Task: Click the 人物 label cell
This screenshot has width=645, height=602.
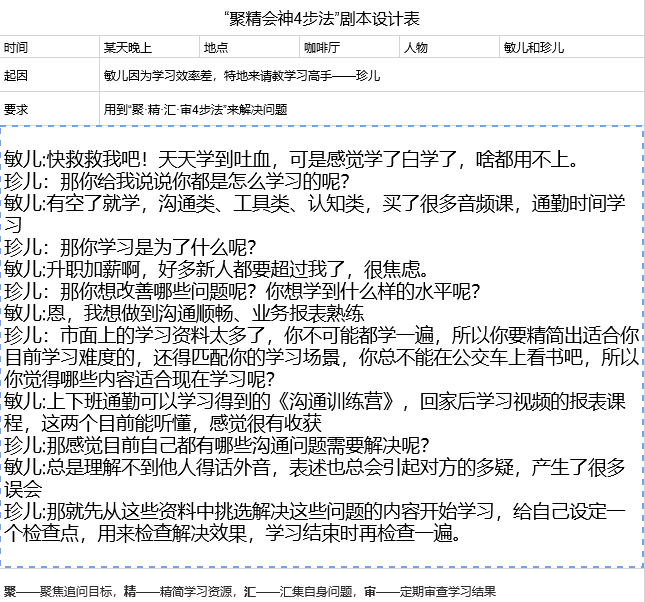Action: pyautogui.click(x=449, y=47)
